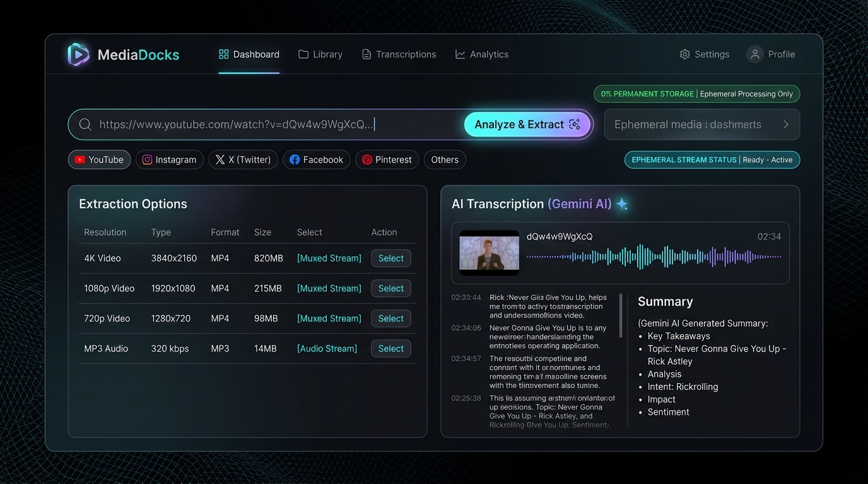Viewport: 868px width, 484px height.
Task: Click the transcript vertical scrollbar
Action: [621, 315]
